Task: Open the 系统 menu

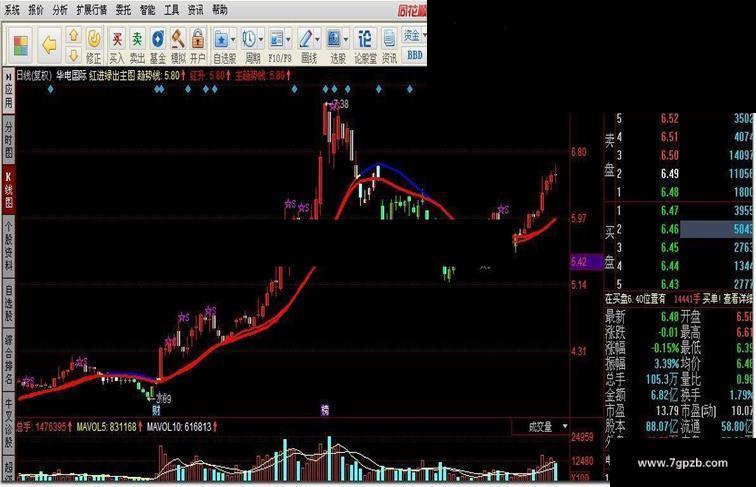Action: tap(12, 10)
